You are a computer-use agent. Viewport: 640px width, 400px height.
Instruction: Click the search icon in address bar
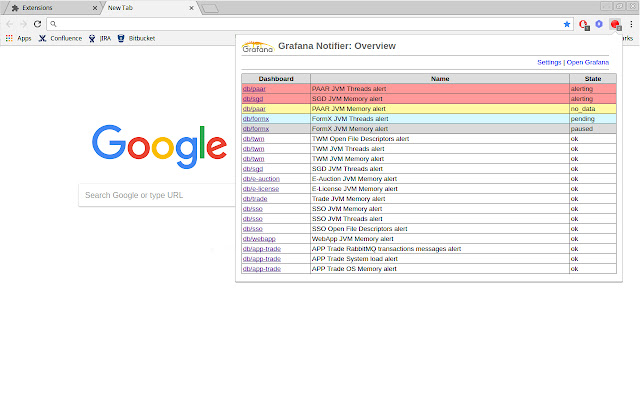pyautogui.click(x=53, y=24)
